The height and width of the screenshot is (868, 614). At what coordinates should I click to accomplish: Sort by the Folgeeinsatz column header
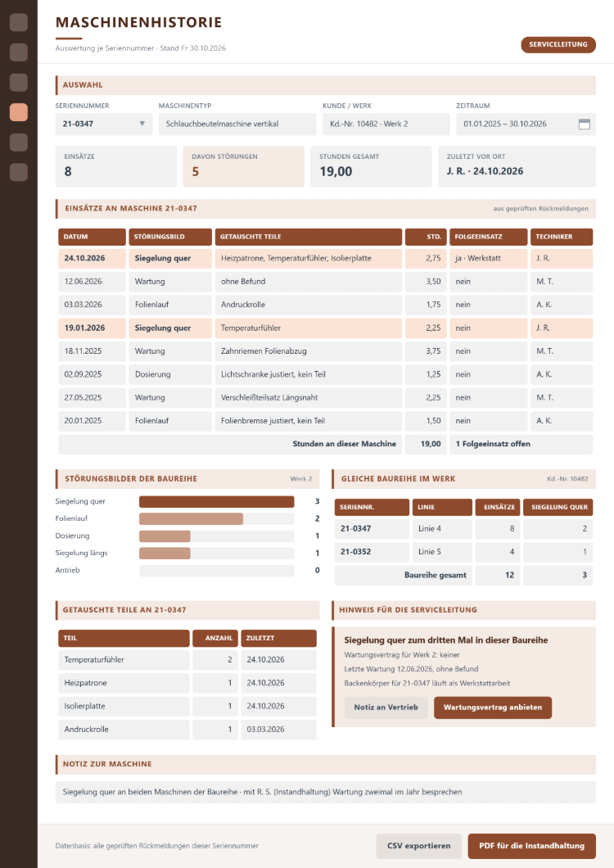pyautogui.click(x=488, y=237)
